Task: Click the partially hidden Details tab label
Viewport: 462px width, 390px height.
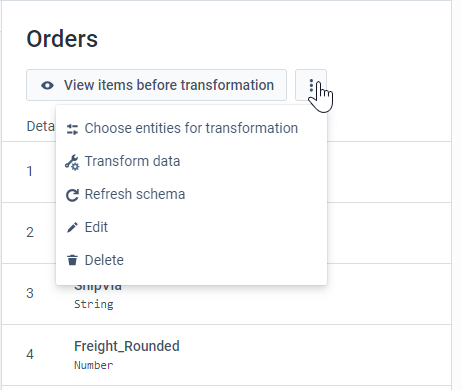Action: click(x=40, y=126)
